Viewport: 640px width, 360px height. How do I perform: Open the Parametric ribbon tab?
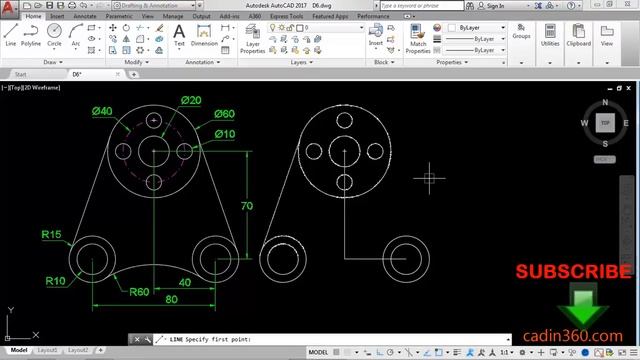[119, 16]
